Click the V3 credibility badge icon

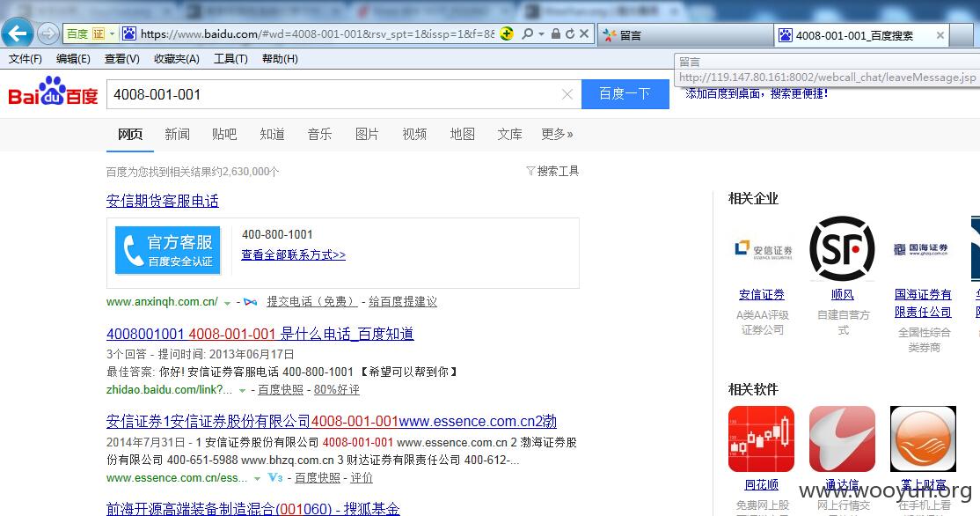coord(275,478)
